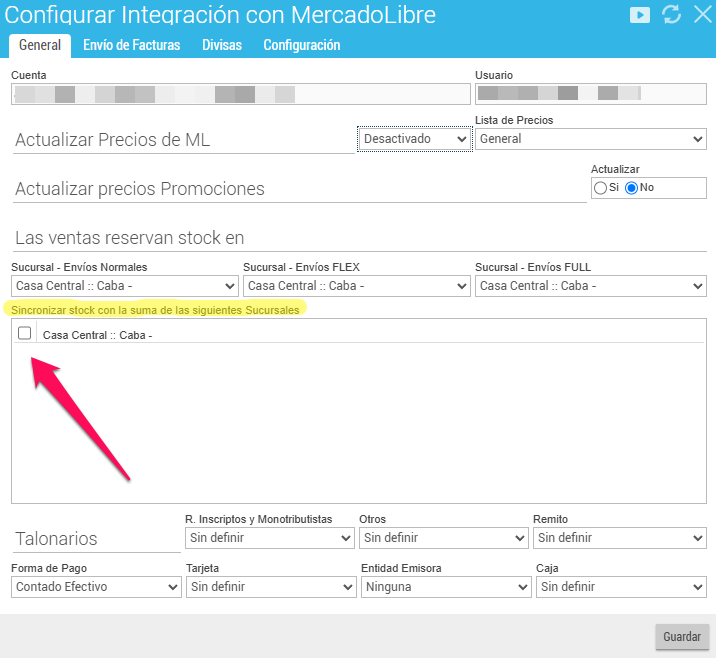Switch to the Envío de Facturas tab
Screen dimensions: 716x658
coord(131,45)
